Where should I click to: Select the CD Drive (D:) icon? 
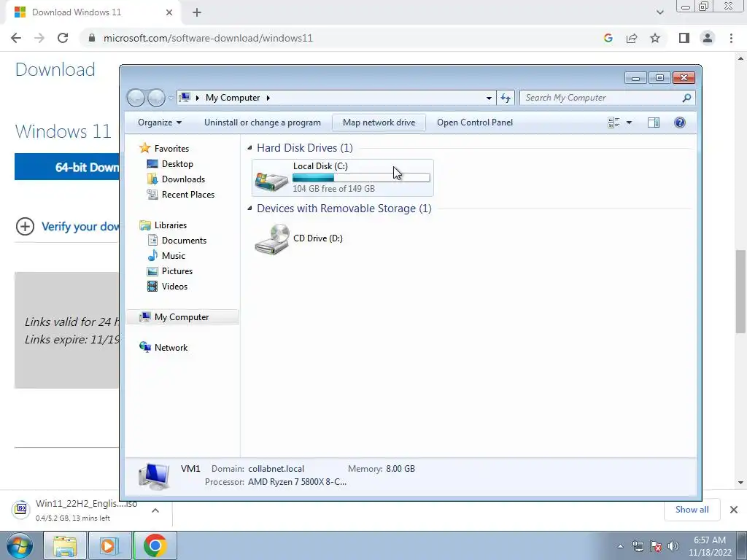(272, 239)
